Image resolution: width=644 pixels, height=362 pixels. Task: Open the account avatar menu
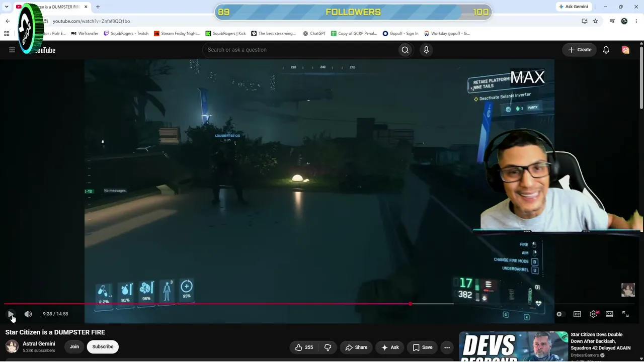(x=625, y=50)
